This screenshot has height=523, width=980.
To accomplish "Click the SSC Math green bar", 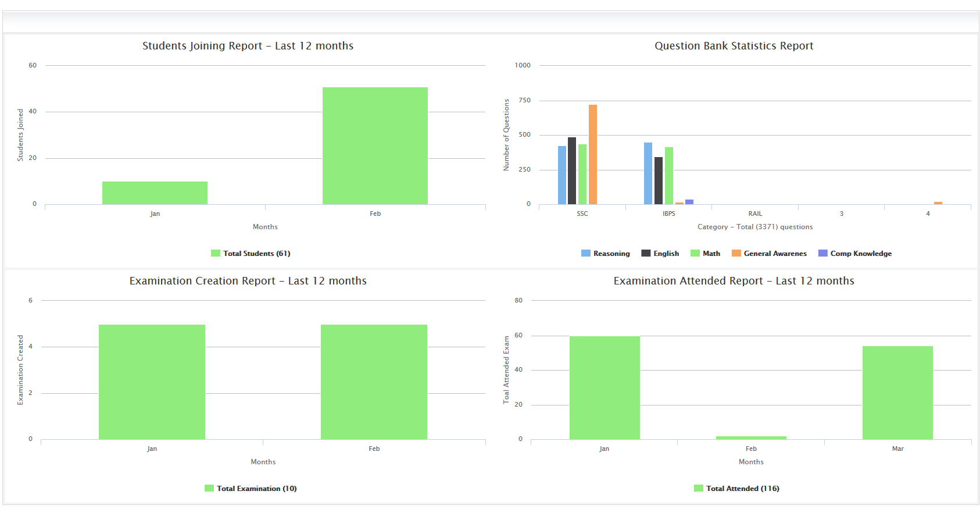I will (582, 174).
